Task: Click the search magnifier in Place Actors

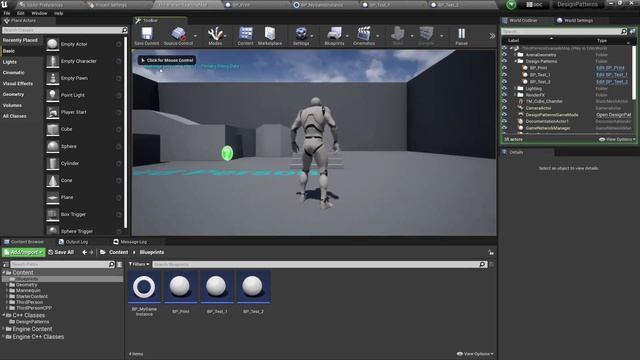Action: coord(124,30)
